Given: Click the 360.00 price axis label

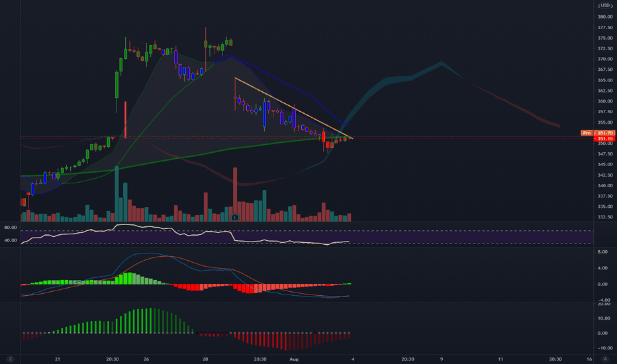Looking at the screenshot, I should (x=605, y=101).
